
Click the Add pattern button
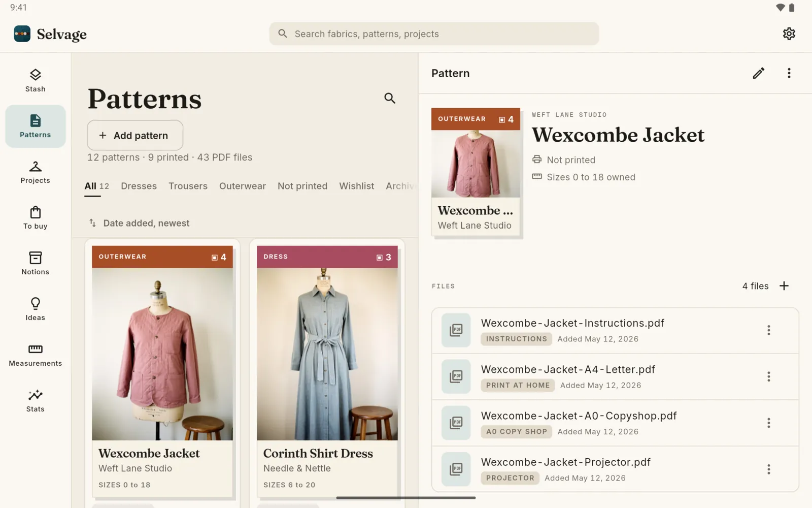click(x=135, y=135)
